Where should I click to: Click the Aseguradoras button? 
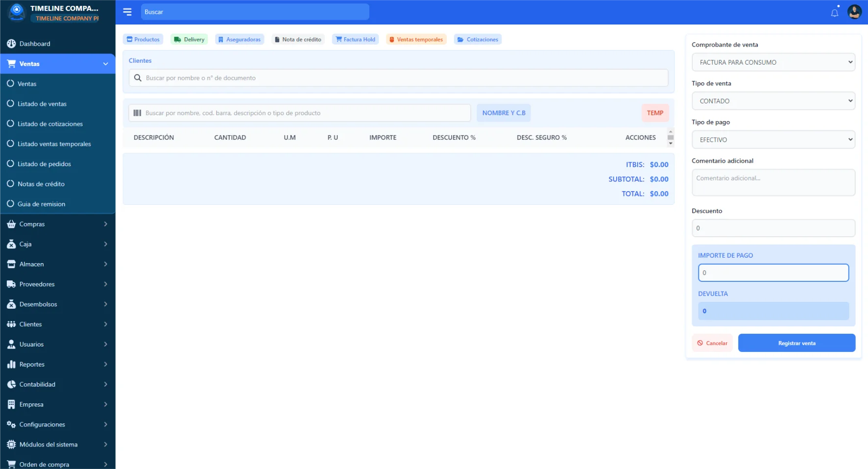pos(240,39)
